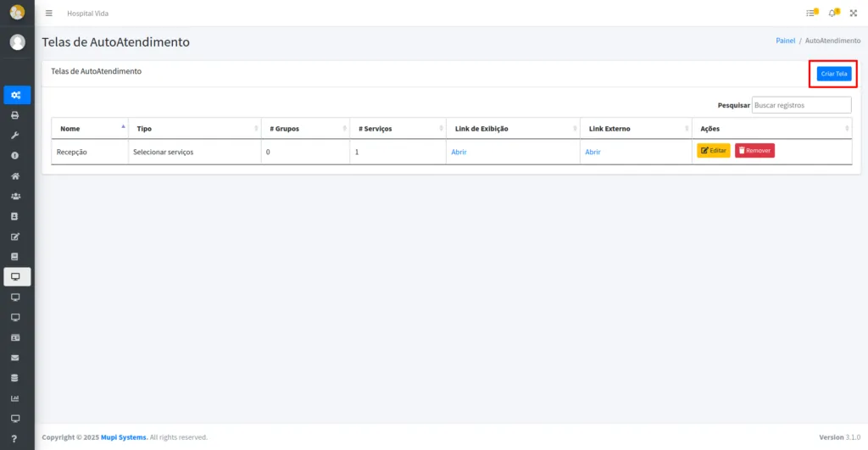Open the bar chart icon in sidebar
868x450 pixels.
coord(15,398)
